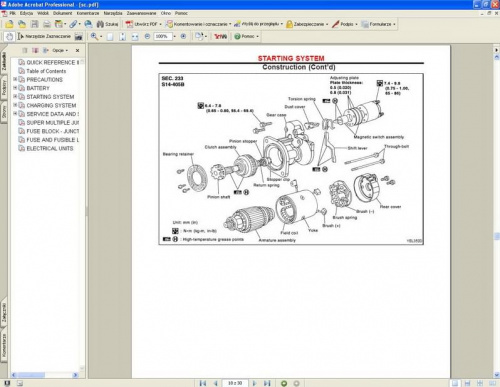
Task: Select the Zoom In magnifier tool
Action: pos(94,36)
